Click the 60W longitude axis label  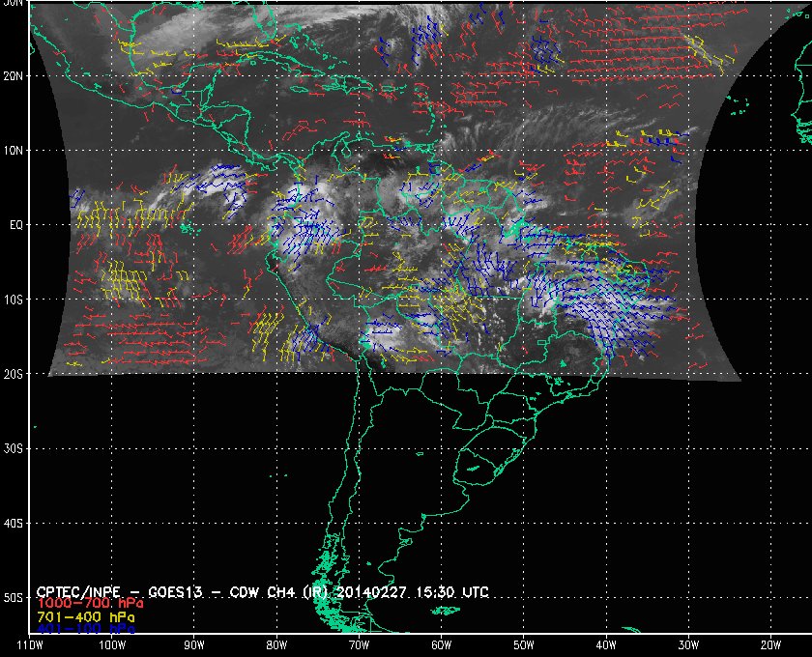pyautogui.click(x=441, y=644)
